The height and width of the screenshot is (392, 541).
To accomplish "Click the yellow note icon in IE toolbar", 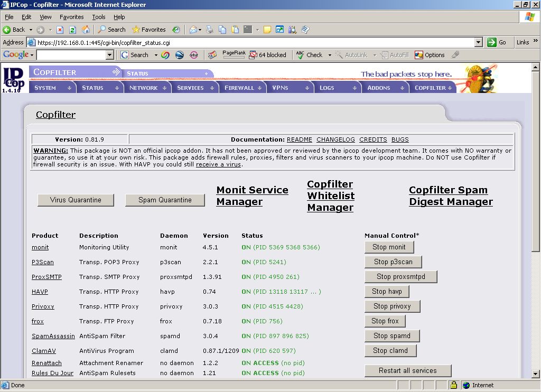I will [x=267, y=30].
